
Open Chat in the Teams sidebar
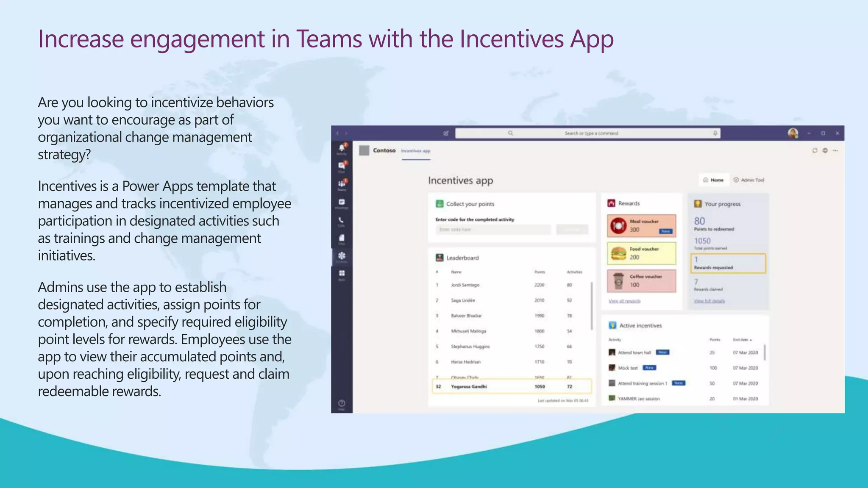tap(342, 166)
